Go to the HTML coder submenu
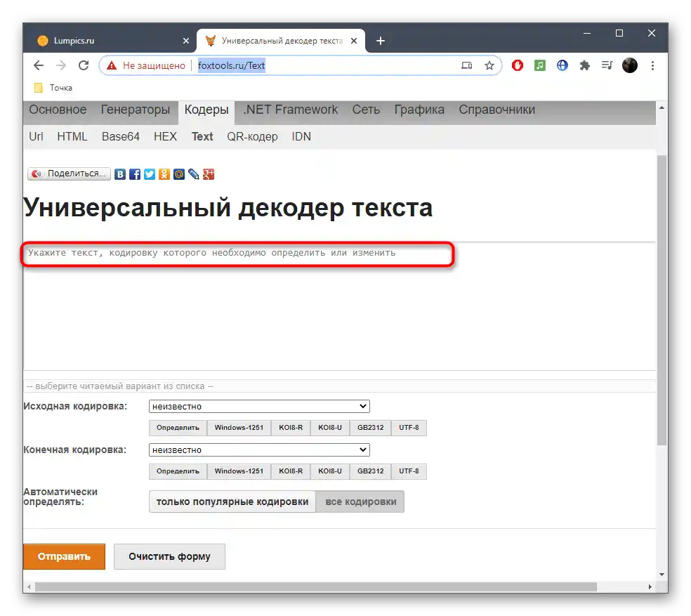The height and width of the screenshot is (616, 691). click(x=72, y=137)
